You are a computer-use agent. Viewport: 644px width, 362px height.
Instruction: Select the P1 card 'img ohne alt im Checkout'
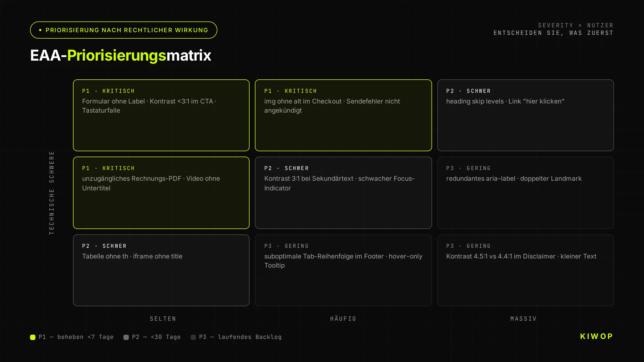tap(343, 115)
